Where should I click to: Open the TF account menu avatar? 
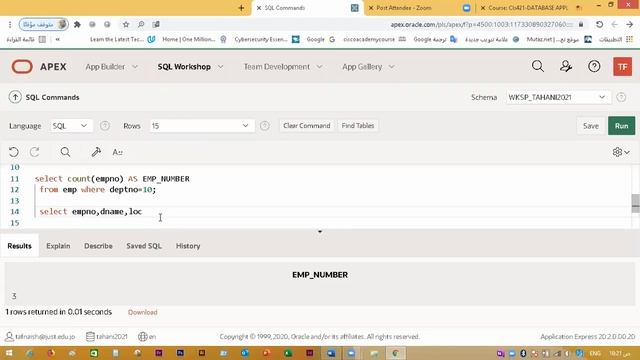click(x=622, y=67)
